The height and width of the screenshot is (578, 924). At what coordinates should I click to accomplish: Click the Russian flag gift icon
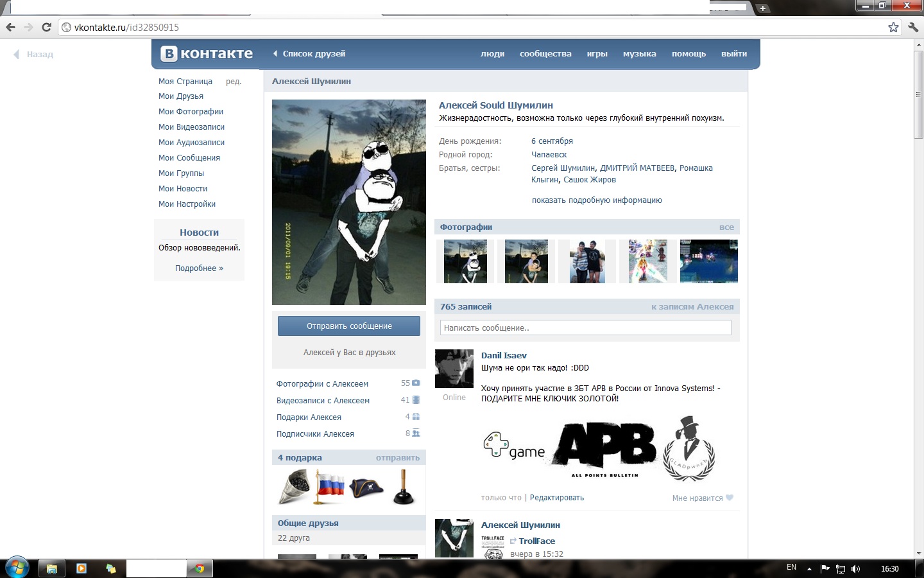[330, 487]
